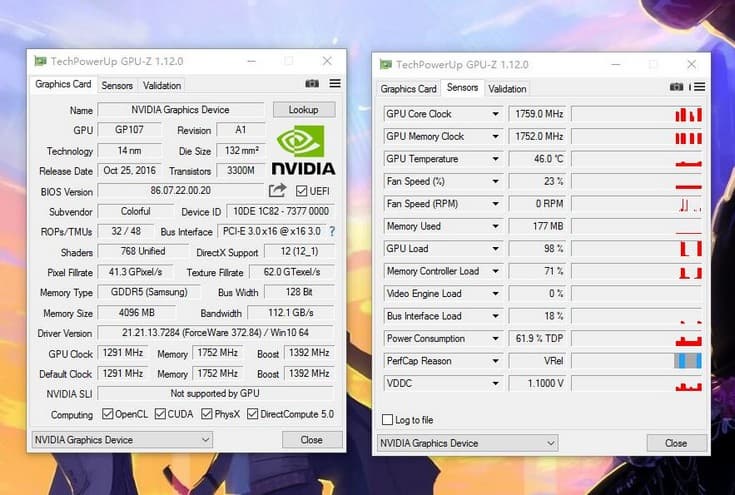Viewport: 735px width, 495px height.
Task: Expand Memory Controller Load dropdown
Action: pyautogui.click(x=495, y=271)
